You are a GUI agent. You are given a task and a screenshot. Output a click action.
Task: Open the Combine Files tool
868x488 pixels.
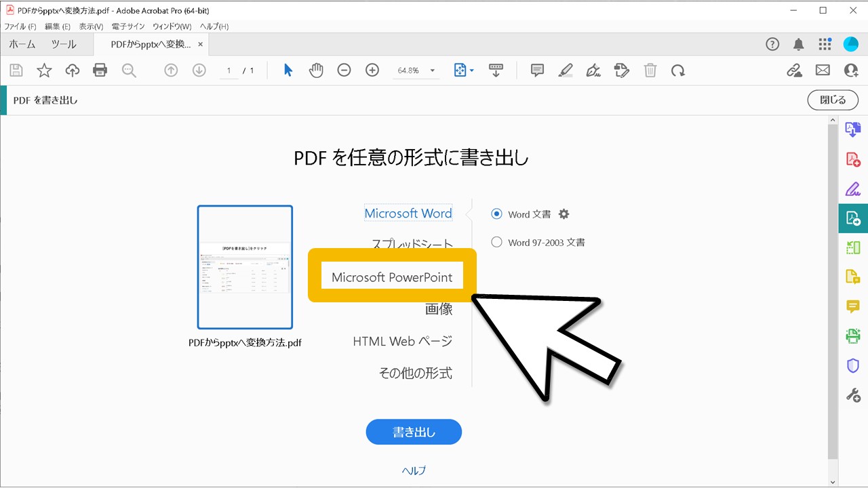pos(852,129)
